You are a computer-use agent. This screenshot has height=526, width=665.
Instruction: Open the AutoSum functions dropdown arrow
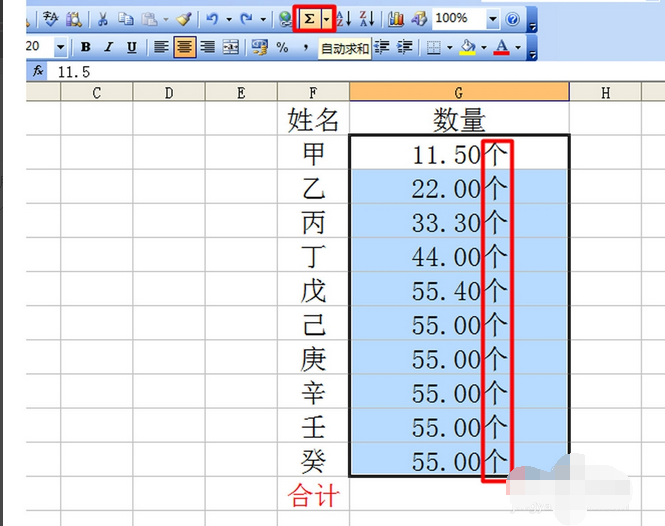tap(327, 19)
